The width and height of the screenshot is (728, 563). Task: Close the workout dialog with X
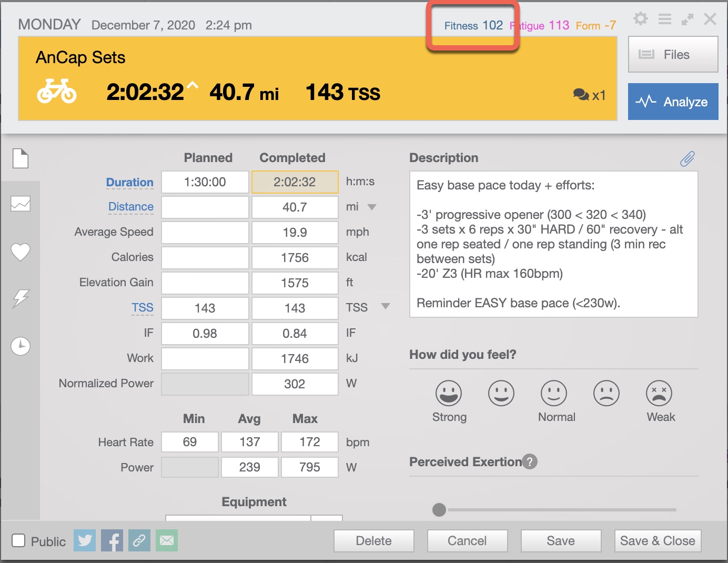(710, 19)
